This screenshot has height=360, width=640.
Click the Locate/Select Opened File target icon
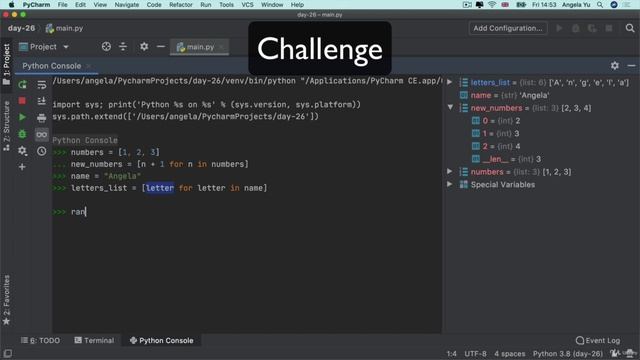(106, 47)
